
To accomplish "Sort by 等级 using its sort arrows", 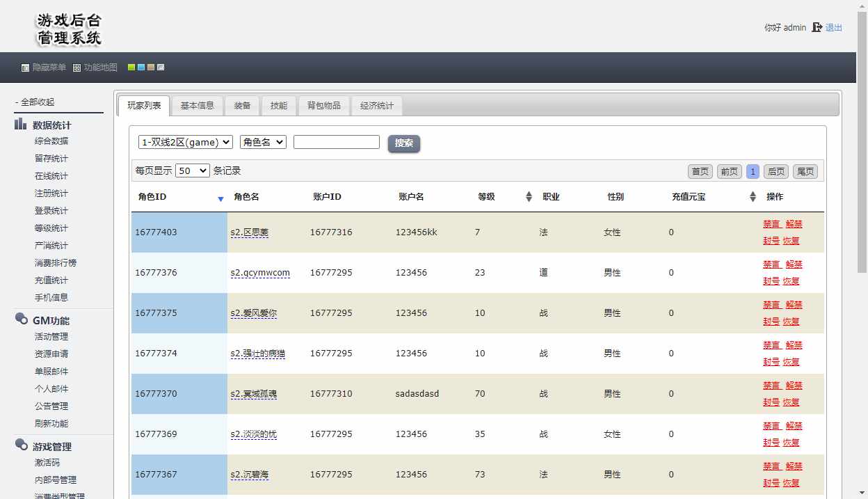I will point(529,197).
